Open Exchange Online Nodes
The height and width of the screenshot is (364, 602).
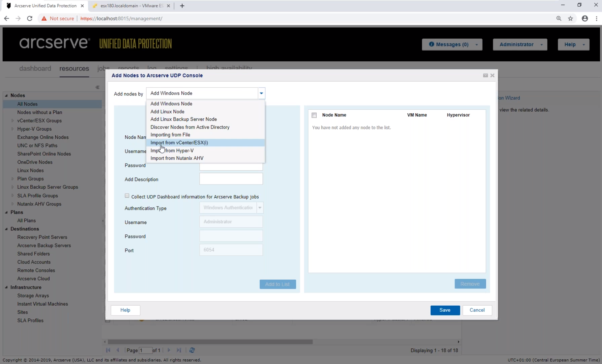[x=43, y=137]
